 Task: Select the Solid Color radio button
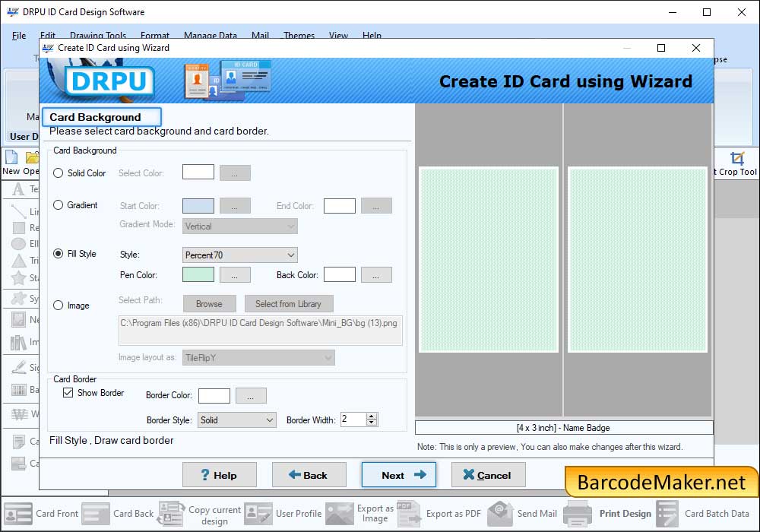click(59, 173)
